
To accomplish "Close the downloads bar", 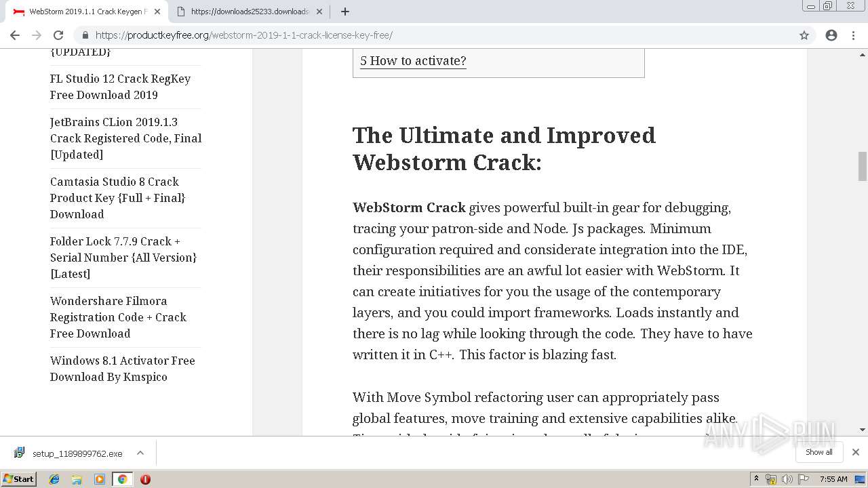I will tap(856, 452).
